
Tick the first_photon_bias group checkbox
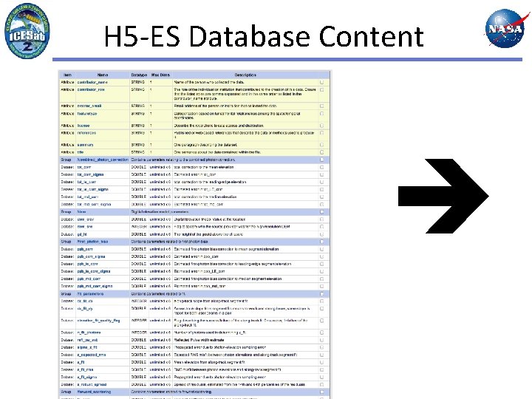321,242
